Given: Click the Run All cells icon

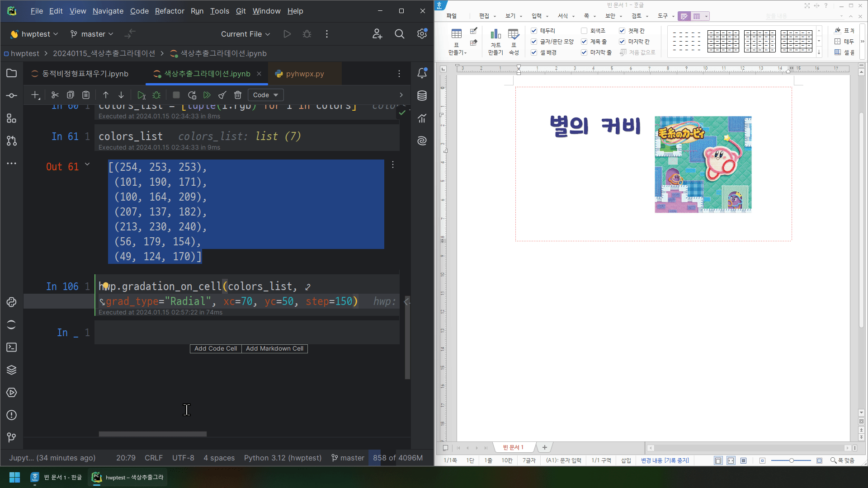Looking at the screenshot, I should click(207, 95).
